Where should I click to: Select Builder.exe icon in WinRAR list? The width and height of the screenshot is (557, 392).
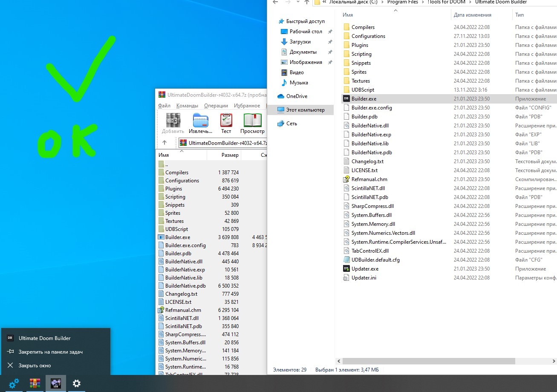161,237
